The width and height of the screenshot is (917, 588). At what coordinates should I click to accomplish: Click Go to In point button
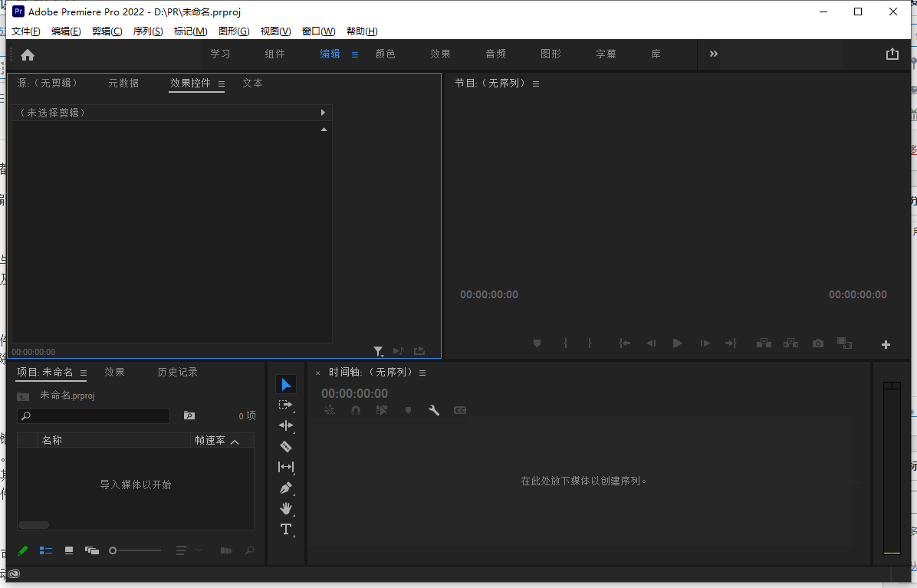pos(625,343)
